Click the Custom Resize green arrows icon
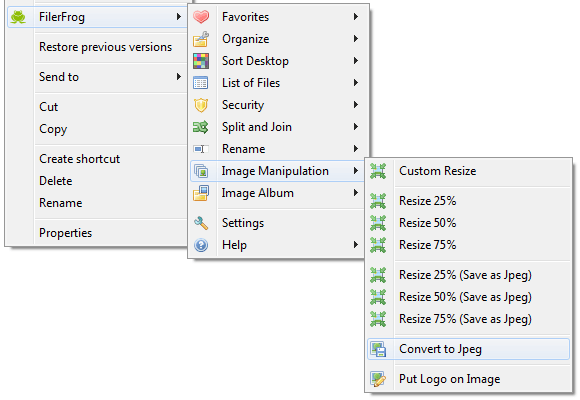 pyautogui.click(x=378, y=171)
